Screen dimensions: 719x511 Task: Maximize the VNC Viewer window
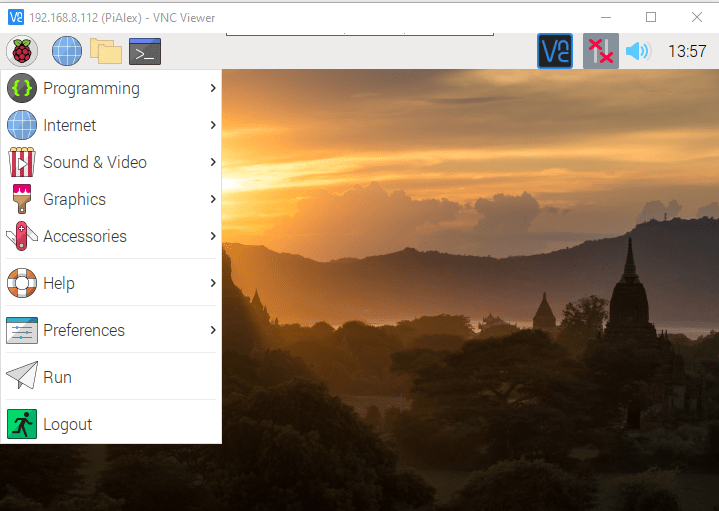651,17
